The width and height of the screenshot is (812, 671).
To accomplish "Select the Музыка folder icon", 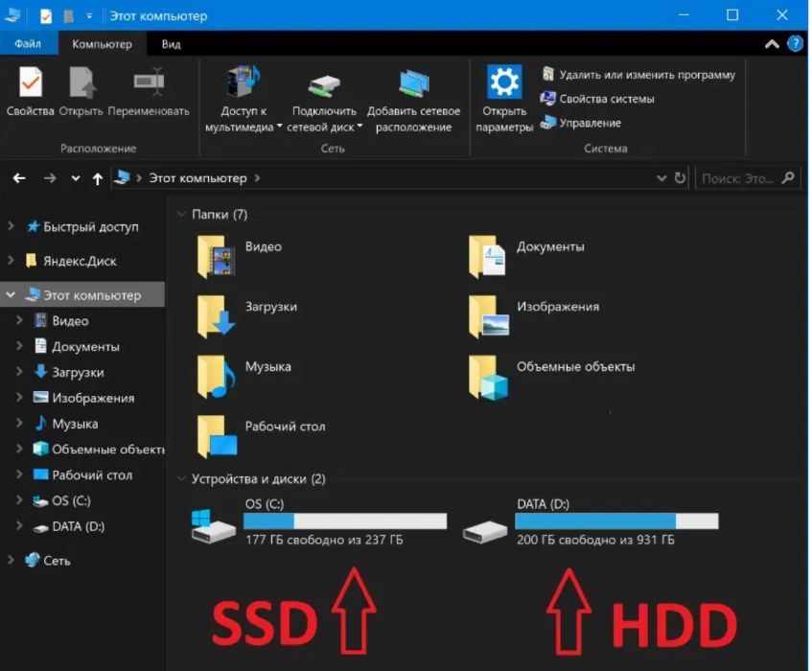I will pos(217,377).
